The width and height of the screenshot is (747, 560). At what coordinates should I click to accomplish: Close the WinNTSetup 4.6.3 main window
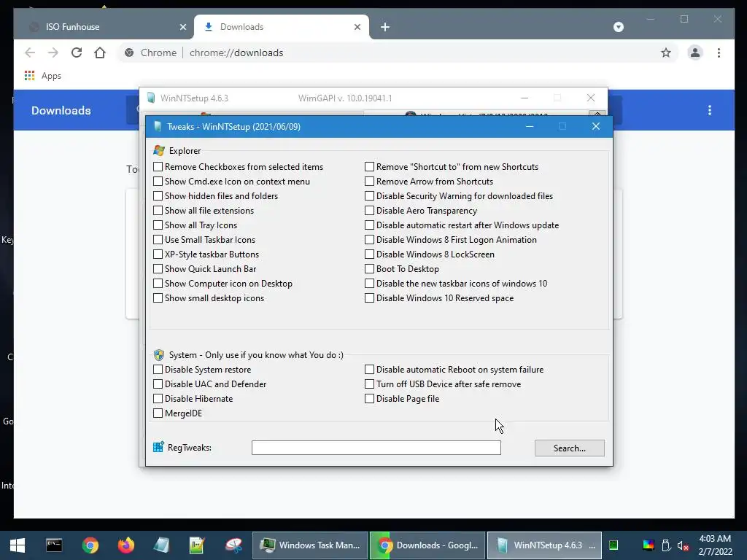591,98
